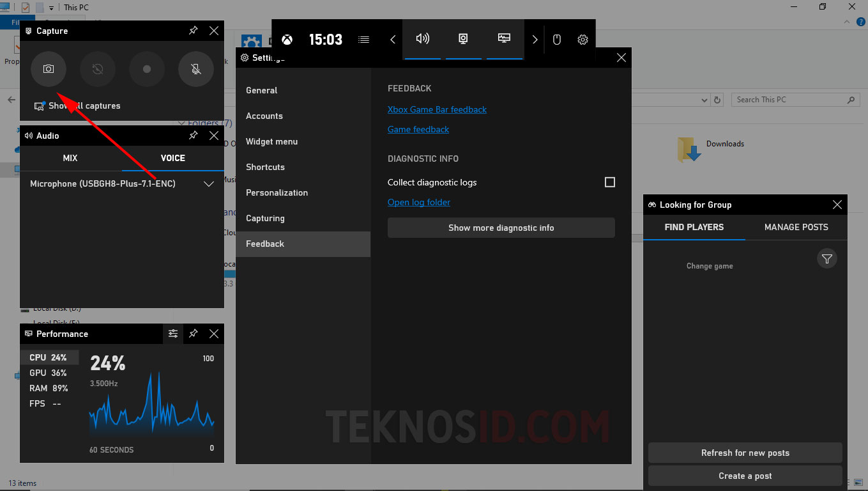This screenshot has width=868, height=491.
Task: Click Show all captures
Action: [x=77, y=106]
